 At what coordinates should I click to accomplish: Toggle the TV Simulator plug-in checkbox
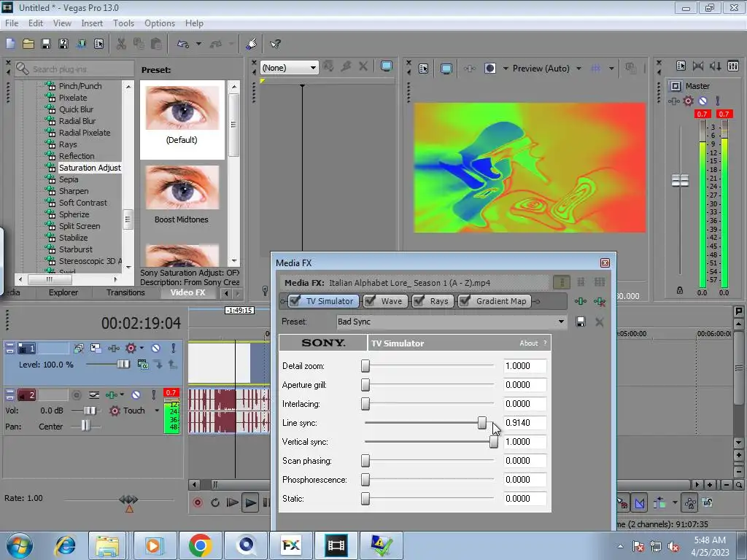pos(295,301)
